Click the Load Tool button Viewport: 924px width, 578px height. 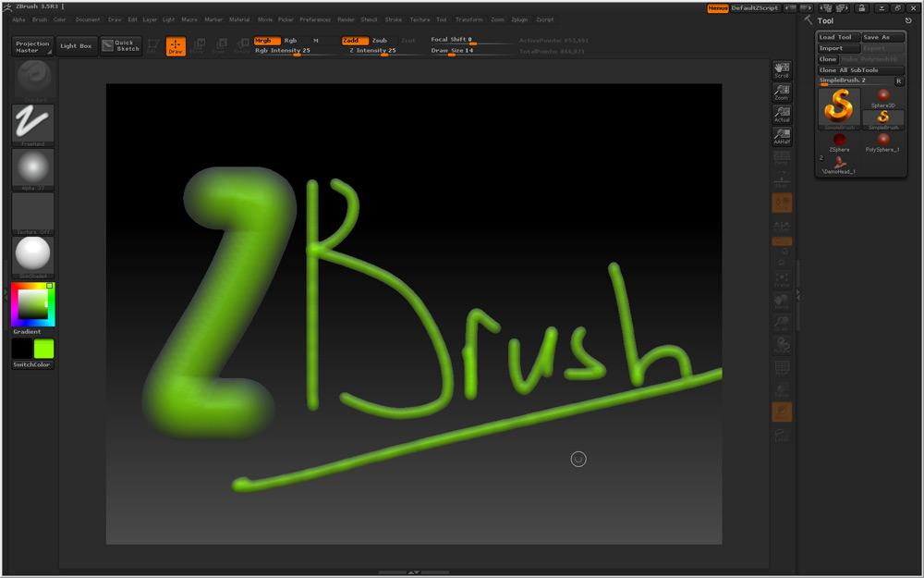838,37
